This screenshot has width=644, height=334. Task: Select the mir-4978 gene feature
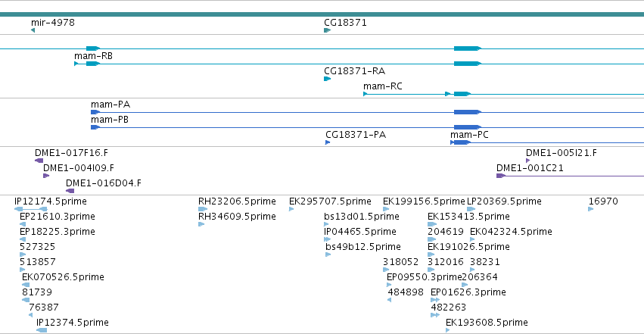pyautogui.click(x=33, y=30)
